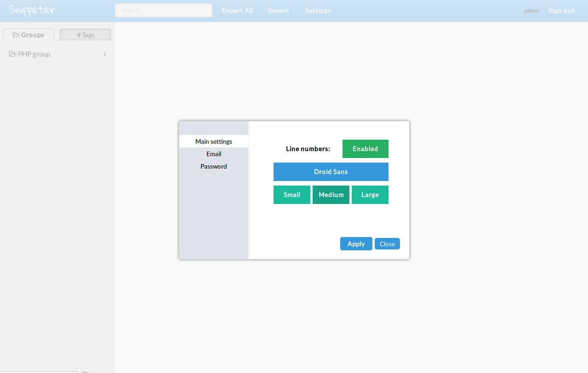Switch to the Groups tab
This screenshot has height=373, width=588.
(x=29, y=35)
